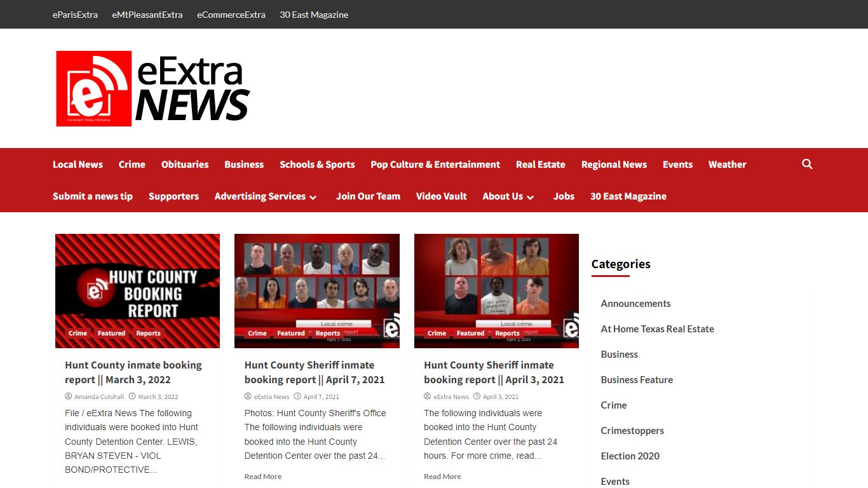Viewport: 868px width, 488px height.
Task: Open the search magnifier icon
Action: (x=807, y=164)
